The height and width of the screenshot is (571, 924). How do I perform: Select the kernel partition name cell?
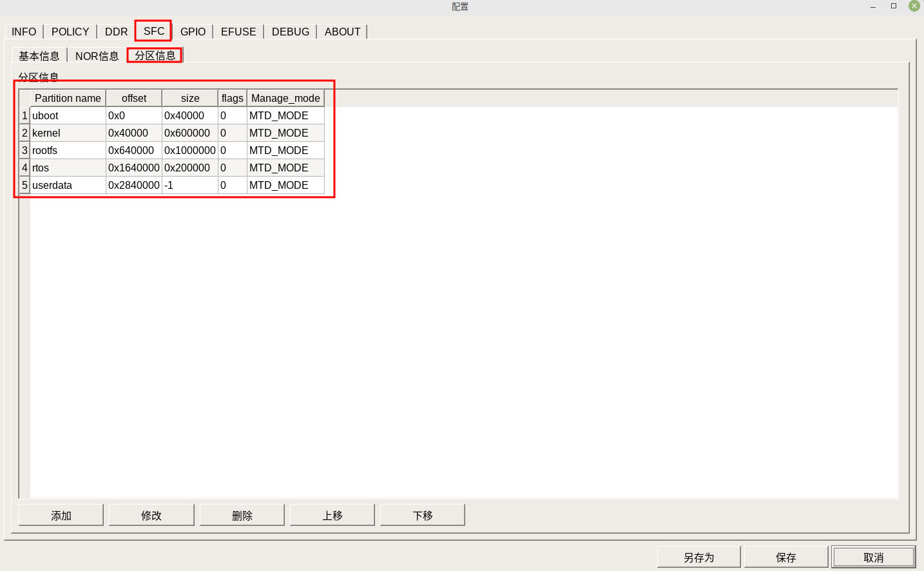tap(68, 133)
